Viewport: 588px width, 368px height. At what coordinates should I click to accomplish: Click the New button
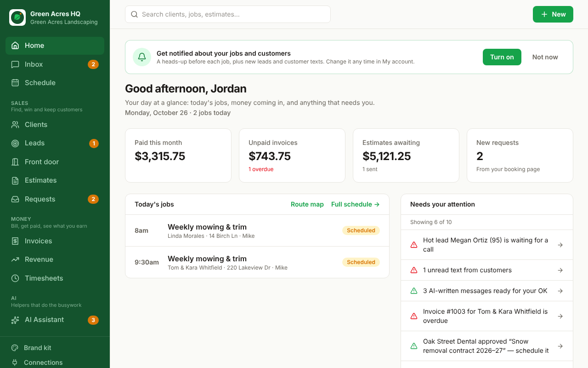pyautogui.click(x=553, y=14)
